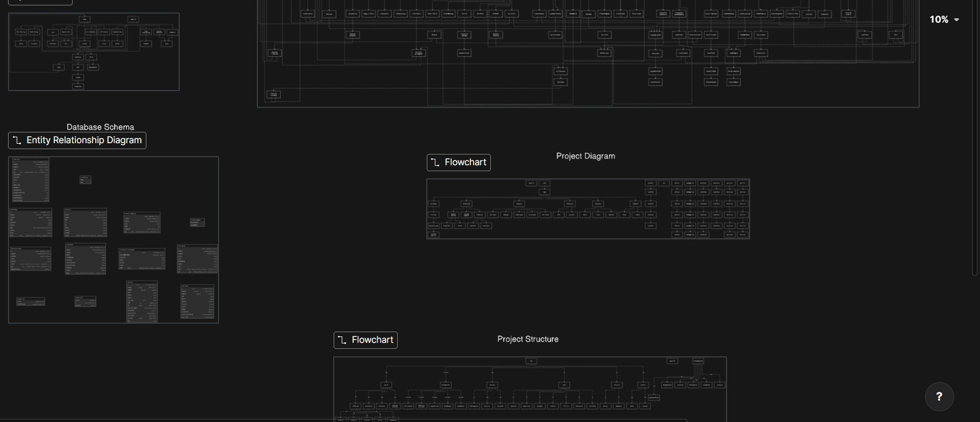Select the Database Schema diagram frame

point(114,240)
